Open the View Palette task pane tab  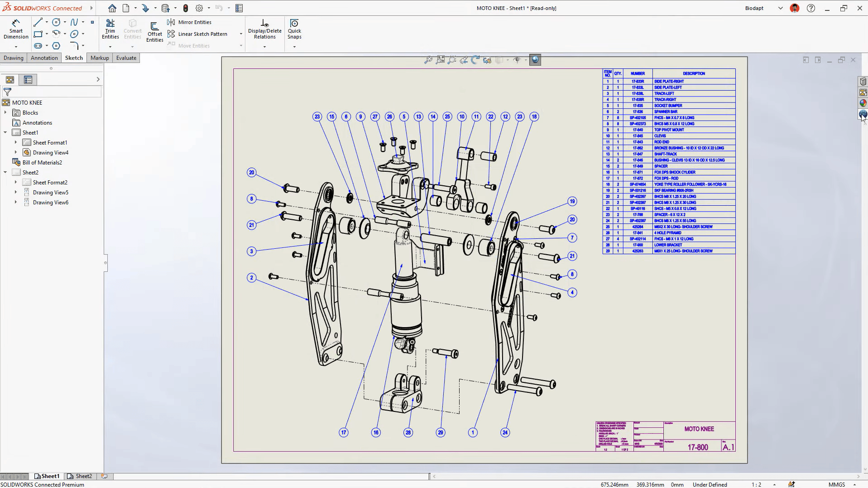(x=863, y=92)
